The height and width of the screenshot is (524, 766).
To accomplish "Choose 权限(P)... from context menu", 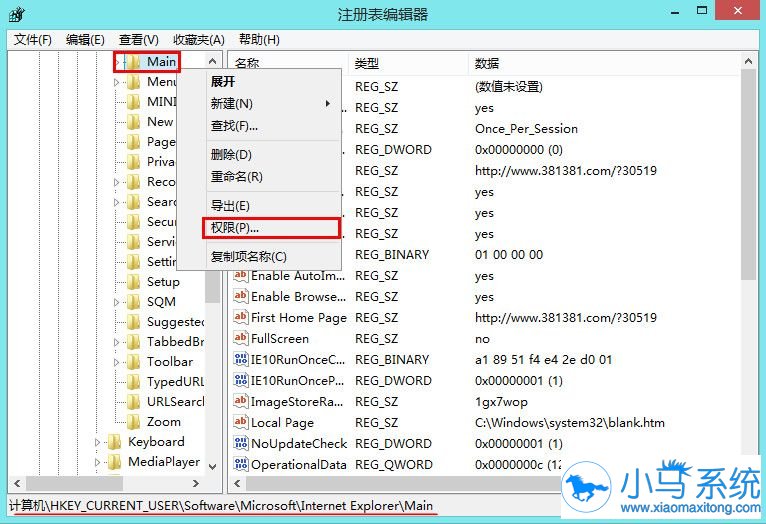I will (272, 228).
